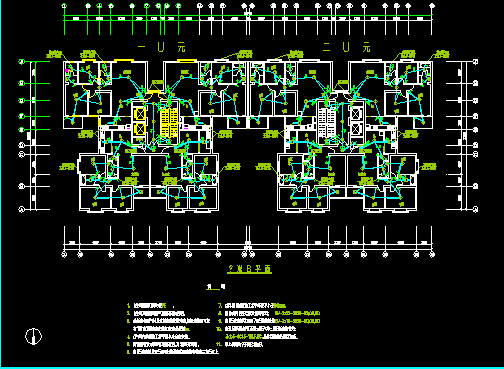The image size is (504, 369).
Task: Select unit two's lower elevator shaft symbol
Action: click(356, 129)
